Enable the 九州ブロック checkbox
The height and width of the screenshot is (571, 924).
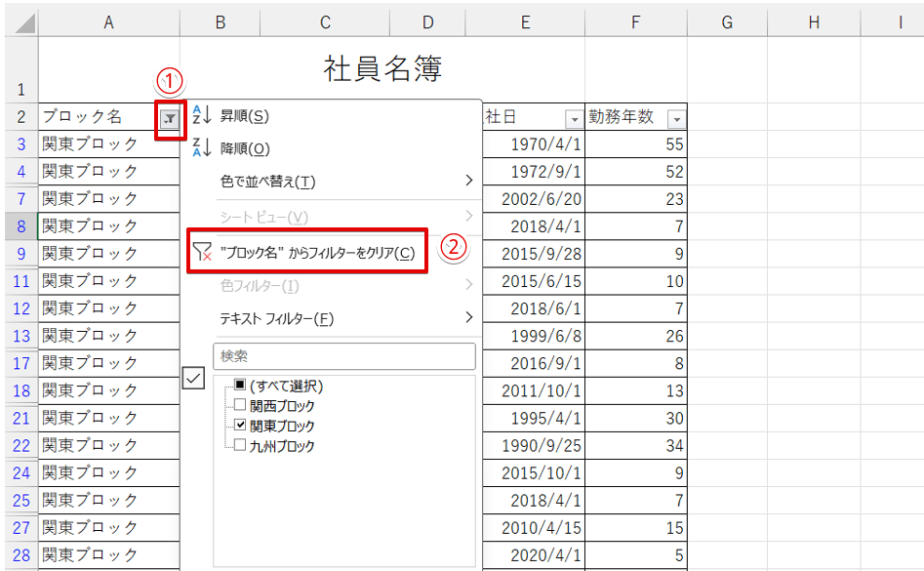pyautogui.click(x=240, y=446)
